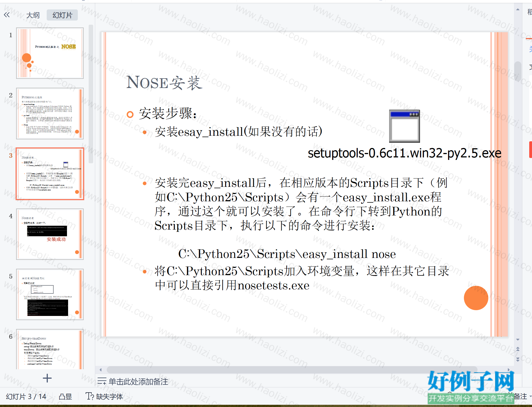Click the vertical scrollbar up arrow
The height and width of the screenshot is (407, 532).
(518, 9)
